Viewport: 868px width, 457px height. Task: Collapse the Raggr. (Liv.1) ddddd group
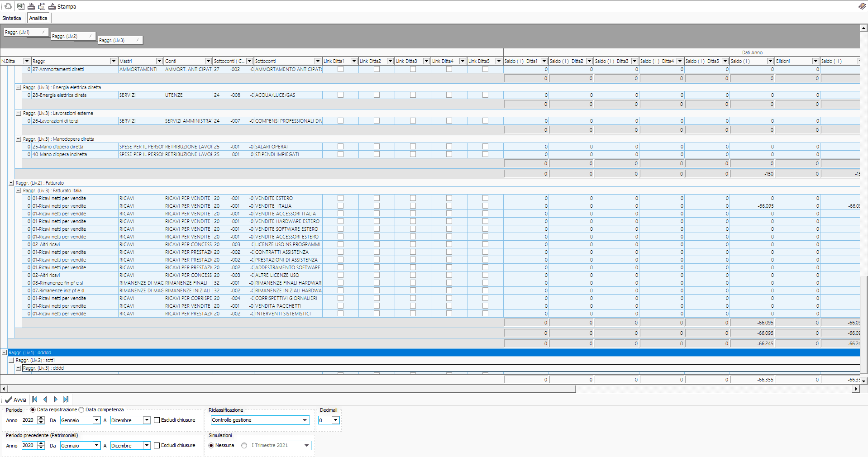(x=4, y=352)
